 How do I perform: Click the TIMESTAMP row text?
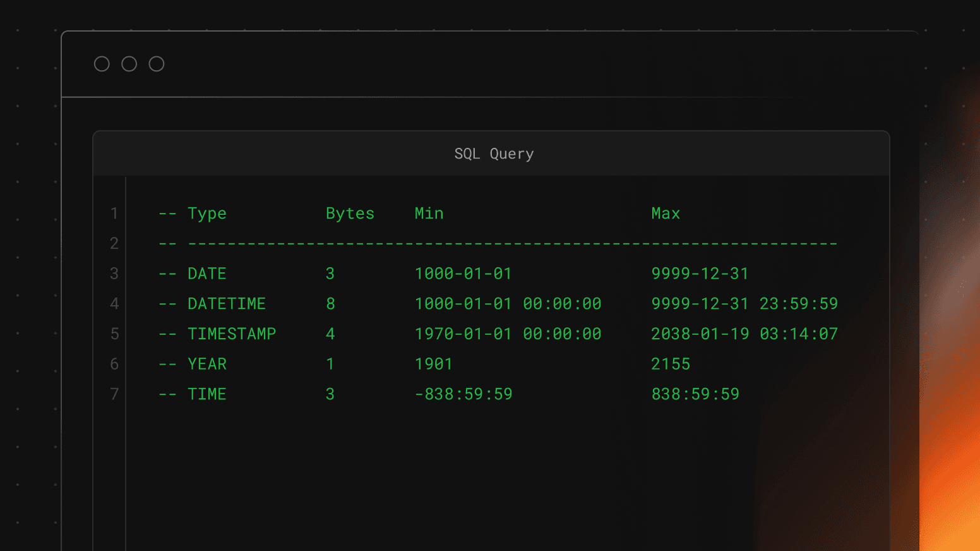(x=232, y=334)
